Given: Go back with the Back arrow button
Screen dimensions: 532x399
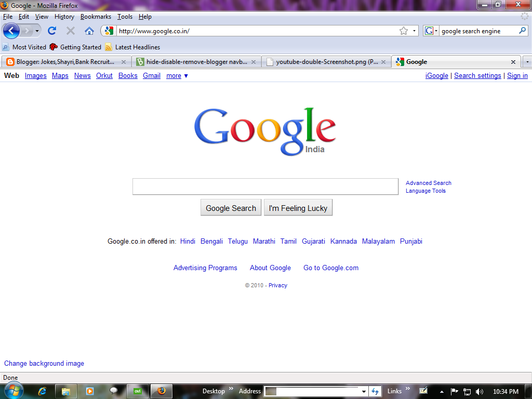Looking at the screenshot, I should 11,31.
